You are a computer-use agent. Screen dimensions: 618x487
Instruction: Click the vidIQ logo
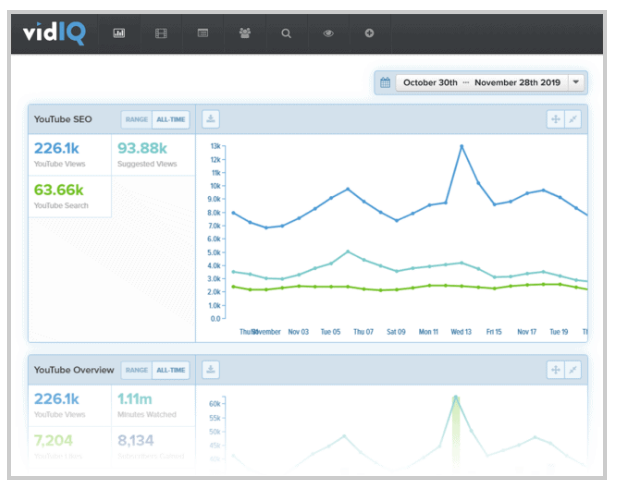(54, 33)
